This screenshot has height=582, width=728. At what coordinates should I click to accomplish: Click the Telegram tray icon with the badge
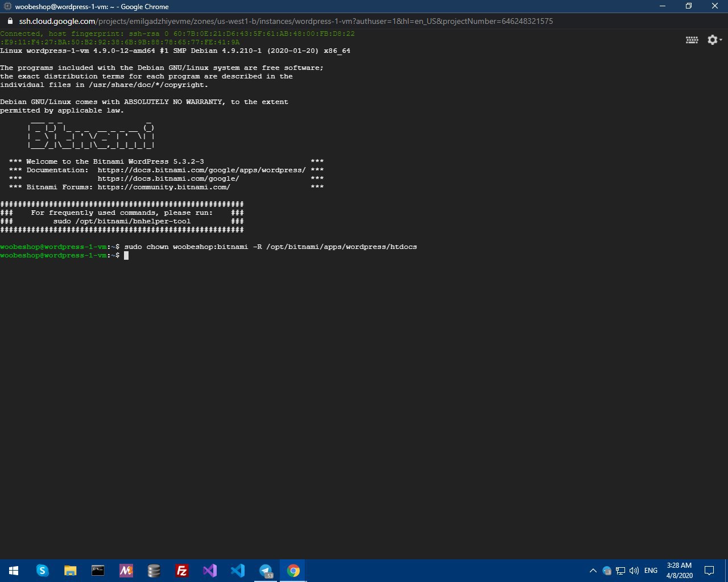[x=607, y=571]
